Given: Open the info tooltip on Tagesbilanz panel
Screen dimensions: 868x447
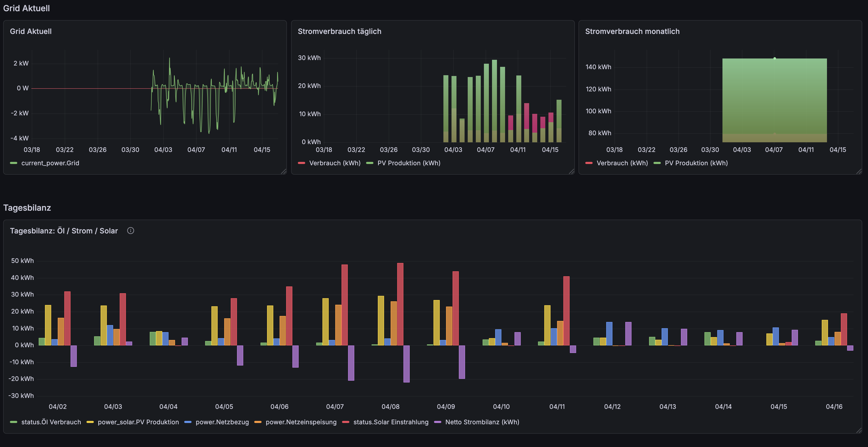Looking at the screenshot, I should [131, 231].
